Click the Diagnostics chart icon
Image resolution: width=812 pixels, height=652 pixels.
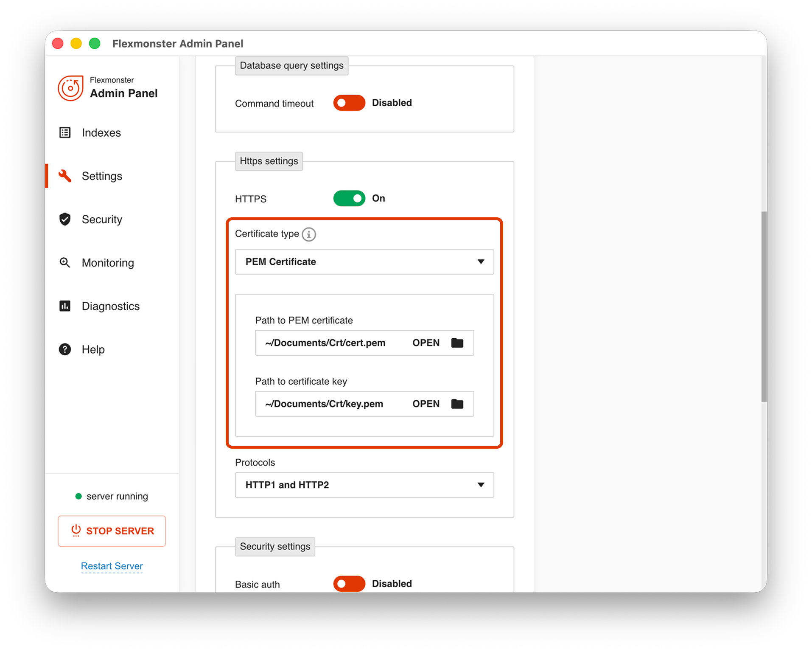pyautogui.click(x=65, y=306)
